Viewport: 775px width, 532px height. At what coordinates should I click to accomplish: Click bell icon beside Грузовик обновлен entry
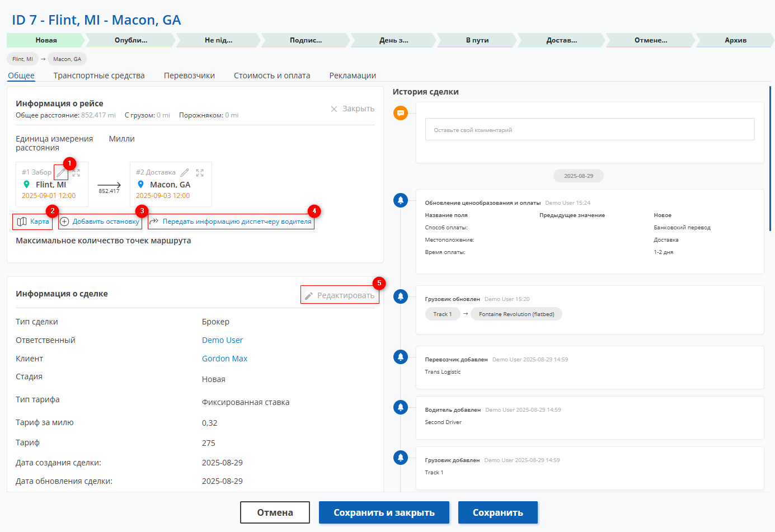(x=401, y=296)
